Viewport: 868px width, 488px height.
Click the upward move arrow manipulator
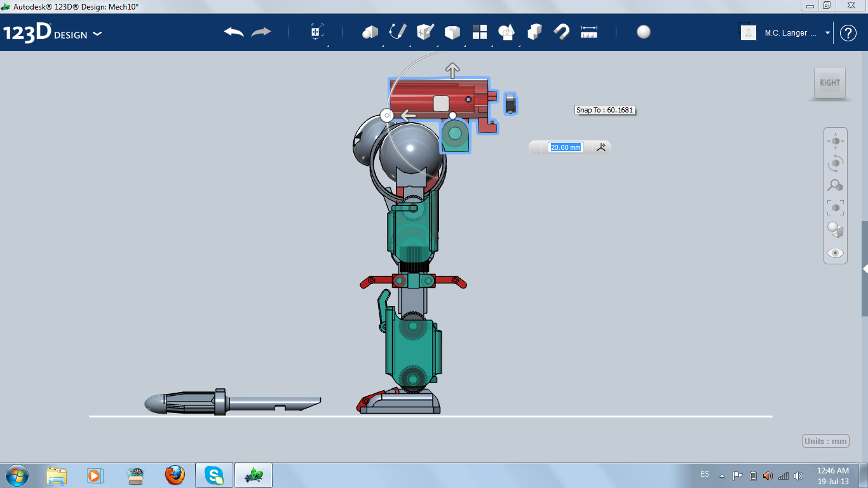(452, 70)
